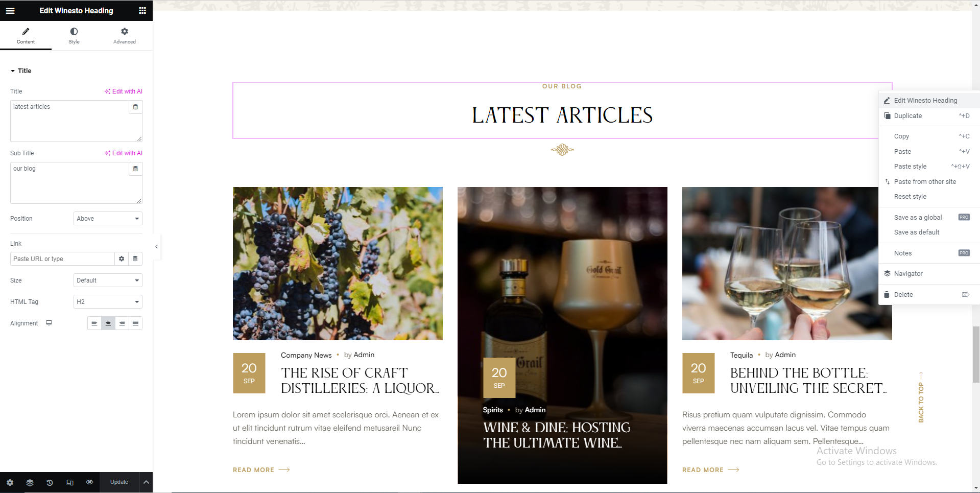
Task: Switch to Responsive mode icon
Action: pos(70,482)
